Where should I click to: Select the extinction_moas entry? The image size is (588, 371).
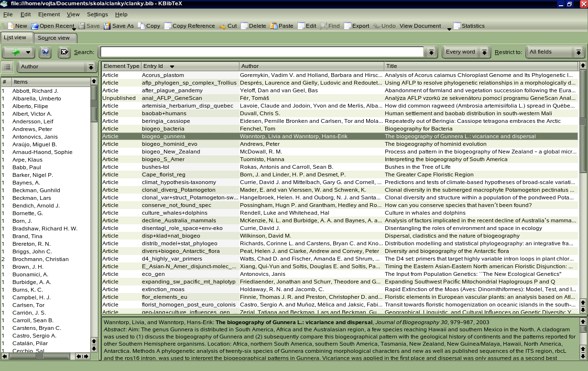(340, 289)
